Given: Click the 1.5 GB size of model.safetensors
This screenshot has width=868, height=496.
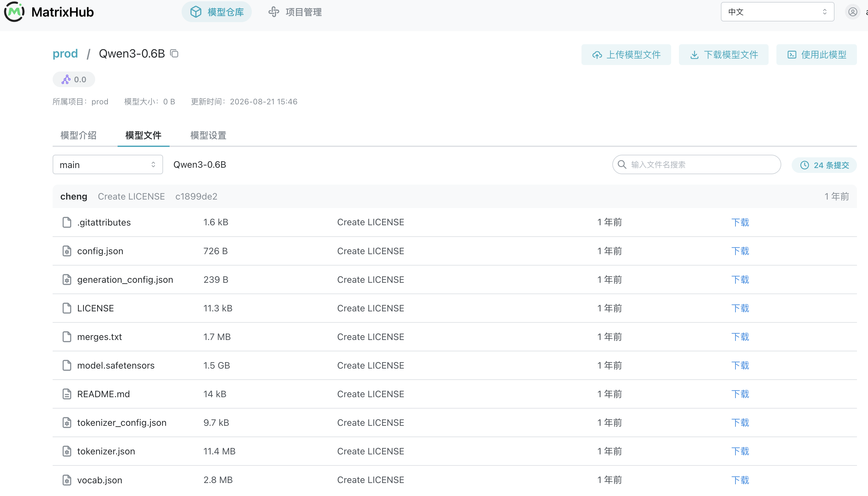Looking at the screenshot, I should pos(216,365).
